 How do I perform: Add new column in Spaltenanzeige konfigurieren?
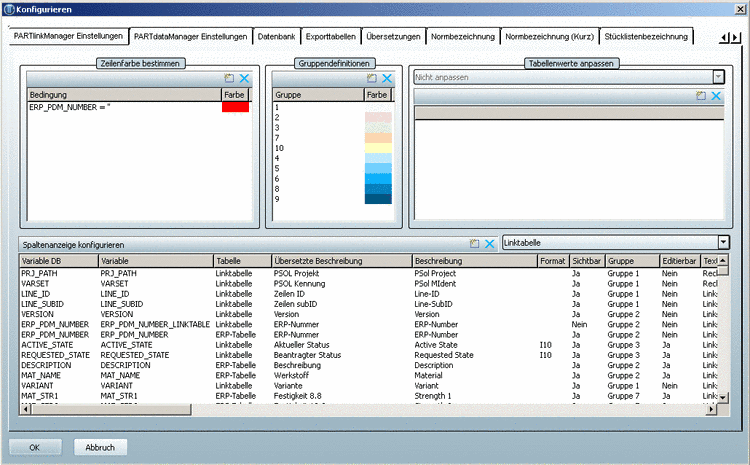pos(474,243)
